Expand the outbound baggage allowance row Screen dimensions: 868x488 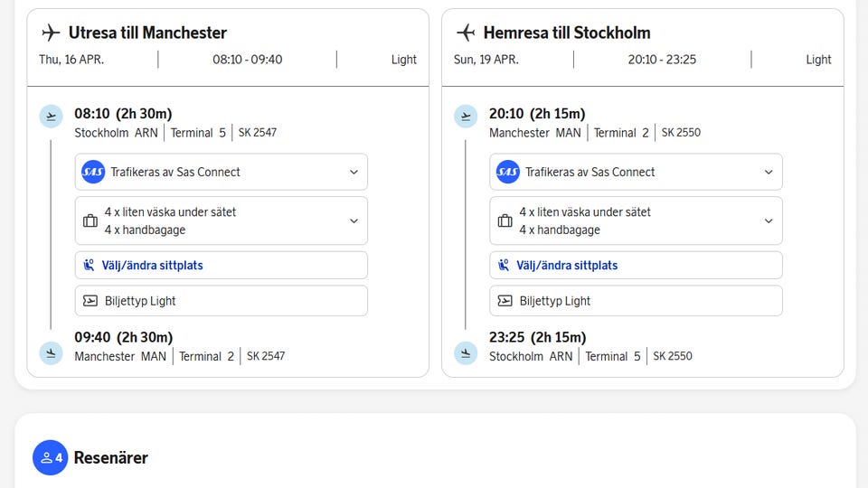(x=354, y=221)
